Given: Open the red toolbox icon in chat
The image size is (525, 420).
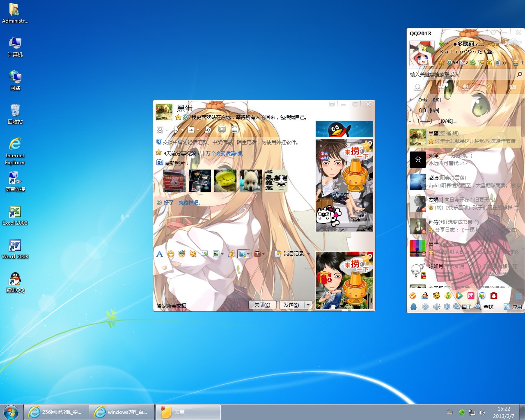Looking at the screenshot, I should (x=257, y=254).
